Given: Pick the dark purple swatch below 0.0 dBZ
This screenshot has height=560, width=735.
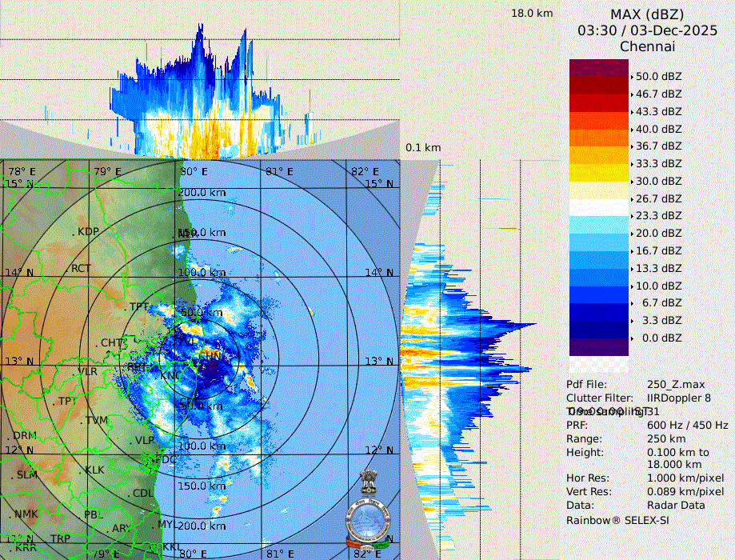Looking at the screenshot, I should [598, 347].
